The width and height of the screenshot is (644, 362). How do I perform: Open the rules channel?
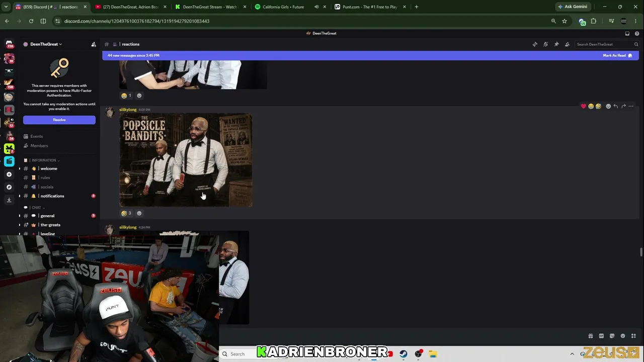(45, 177)
